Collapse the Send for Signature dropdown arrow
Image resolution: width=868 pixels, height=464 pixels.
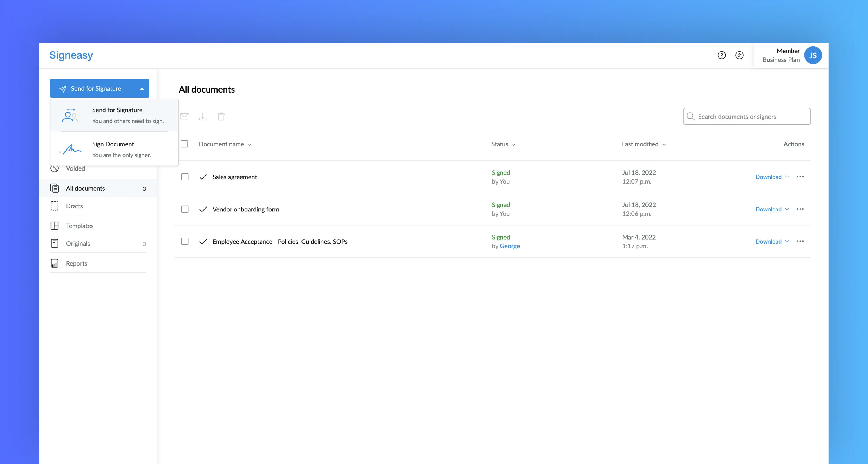click(x=142, y=88)
